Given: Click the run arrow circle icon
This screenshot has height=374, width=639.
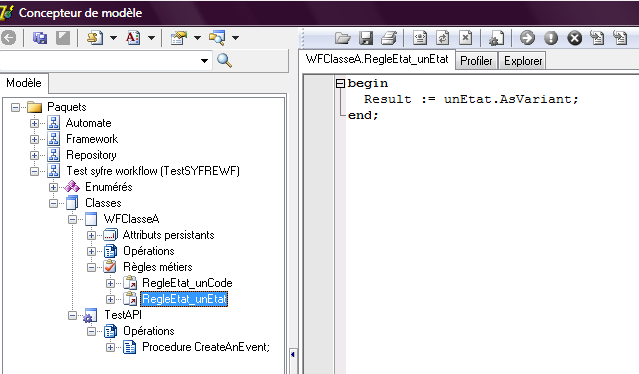Looking at the screenshot, I should [x=527, y=38].
